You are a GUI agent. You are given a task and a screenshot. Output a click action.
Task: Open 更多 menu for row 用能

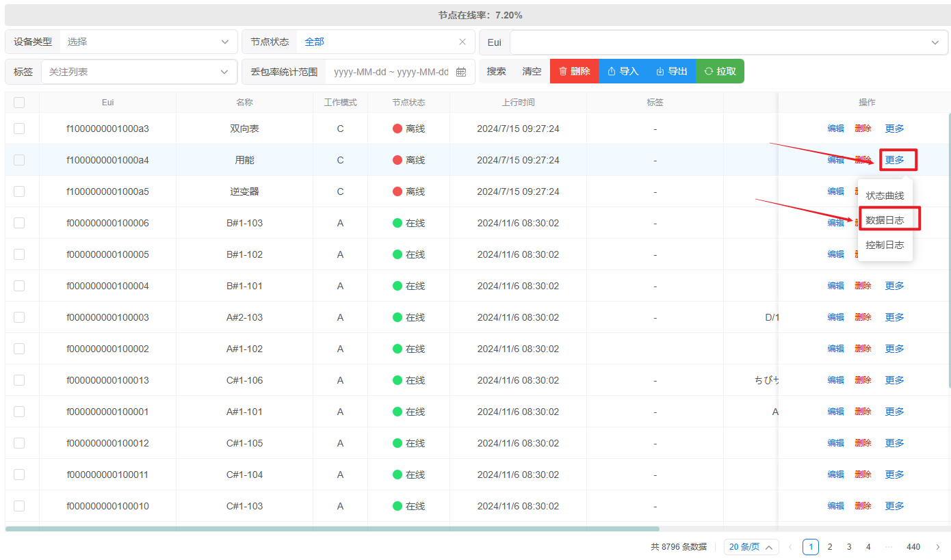click(894, 160)
